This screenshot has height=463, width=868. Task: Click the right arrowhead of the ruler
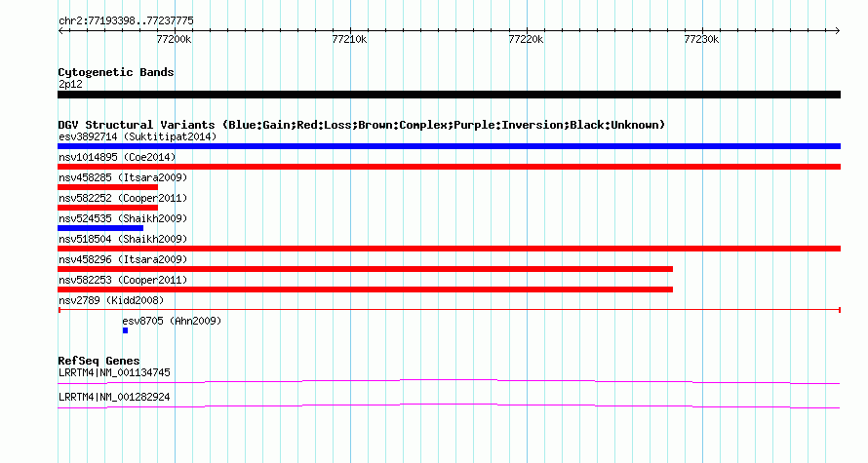(x=837, y=31)
